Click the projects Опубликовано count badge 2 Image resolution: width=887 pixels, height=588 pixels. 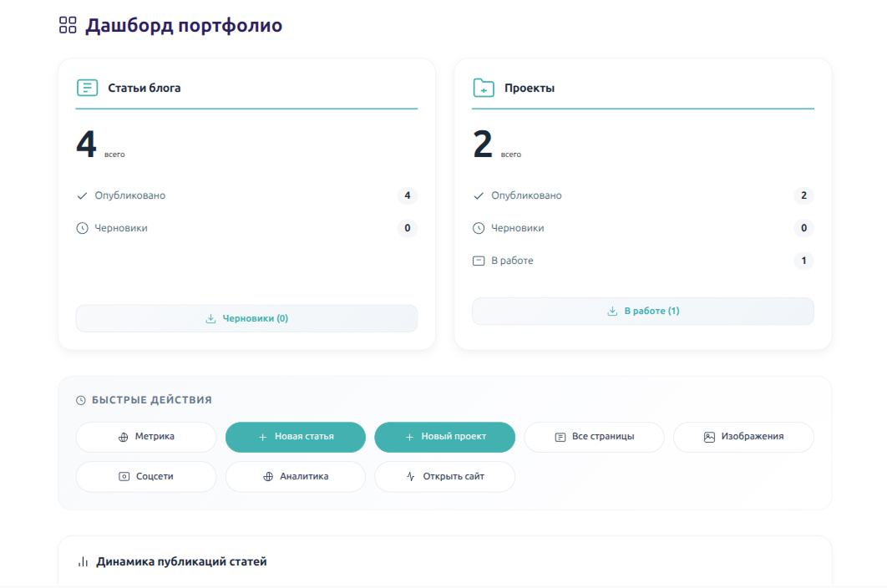pos(803,195)
